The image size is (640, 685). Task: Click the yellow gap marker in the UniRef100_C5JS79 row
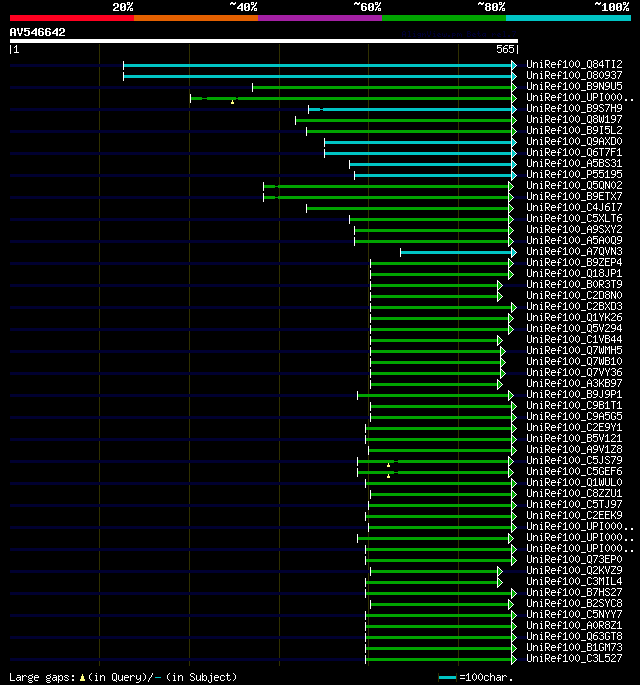pos(388,465)
